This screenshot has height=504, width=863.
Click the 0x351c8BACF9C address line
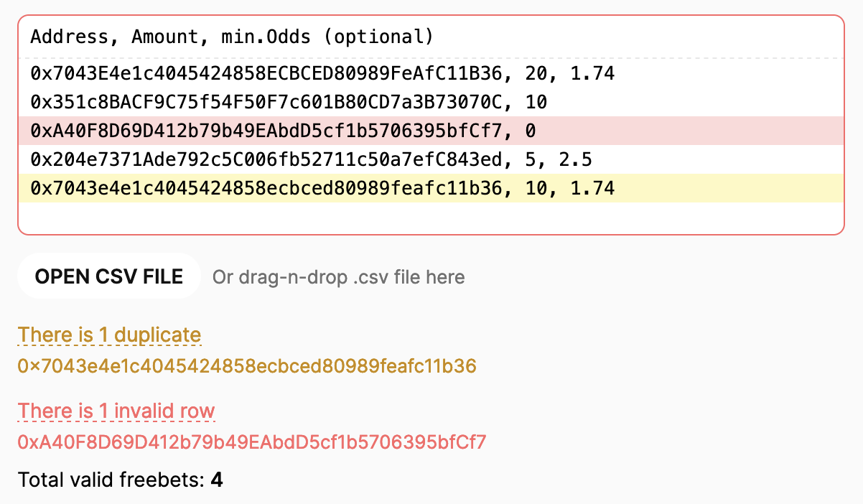click(289, 102)
